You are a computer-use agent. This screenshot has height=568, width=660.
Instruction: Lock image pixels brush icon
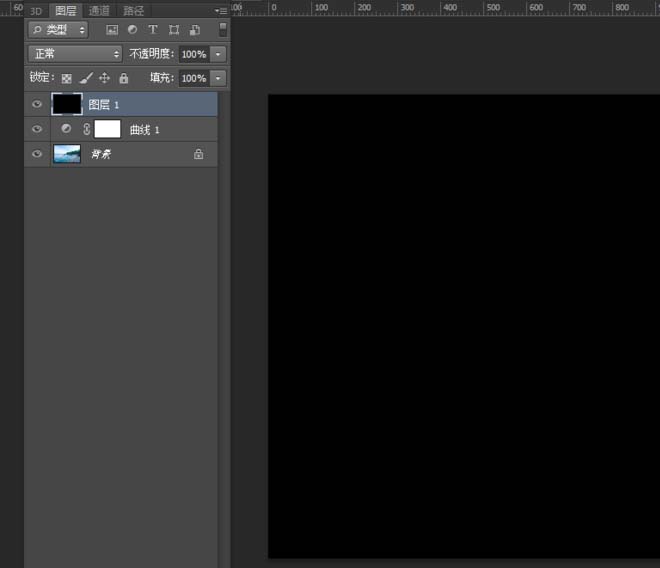[x=86, y=78]
